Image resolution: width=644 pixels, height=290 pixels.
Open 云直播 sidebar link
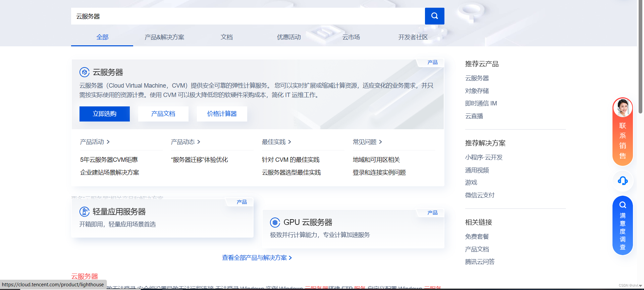(474, 116)
